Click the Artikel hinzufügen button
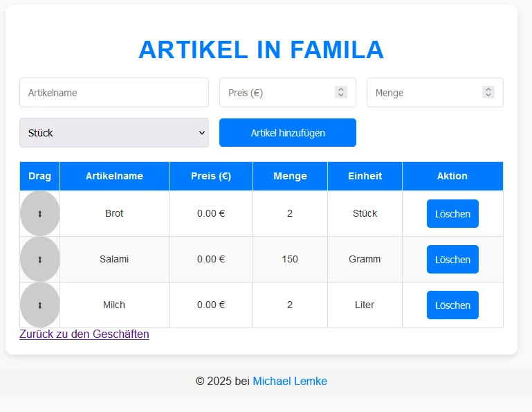This screenshot has width=532, height=412. pyautogui.click(x=288, y=133)
